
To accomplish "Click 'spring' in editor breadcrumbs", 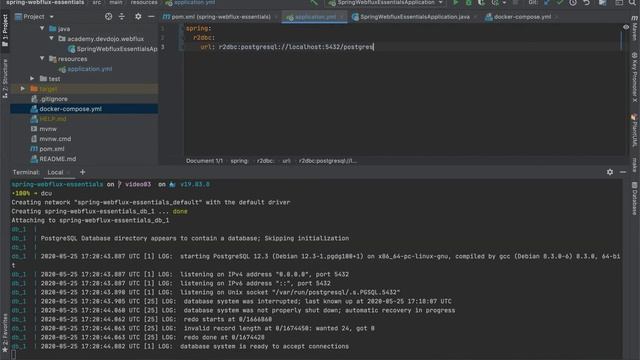I will point(239,161).
